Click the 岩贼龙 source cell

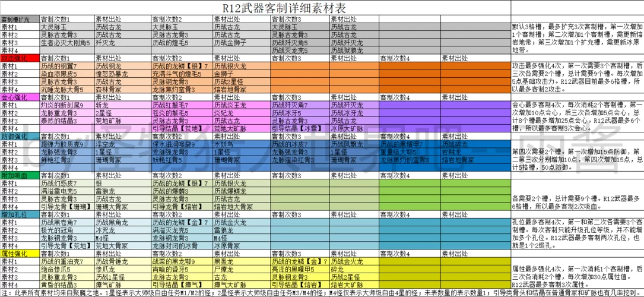pyautogui.click(x=475, y=152)
